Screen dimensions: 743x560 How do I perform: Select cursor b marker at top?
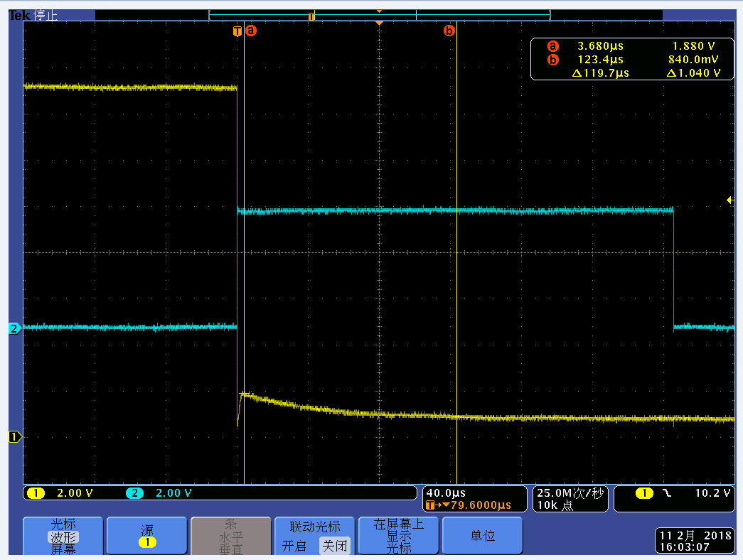(449, 31)
